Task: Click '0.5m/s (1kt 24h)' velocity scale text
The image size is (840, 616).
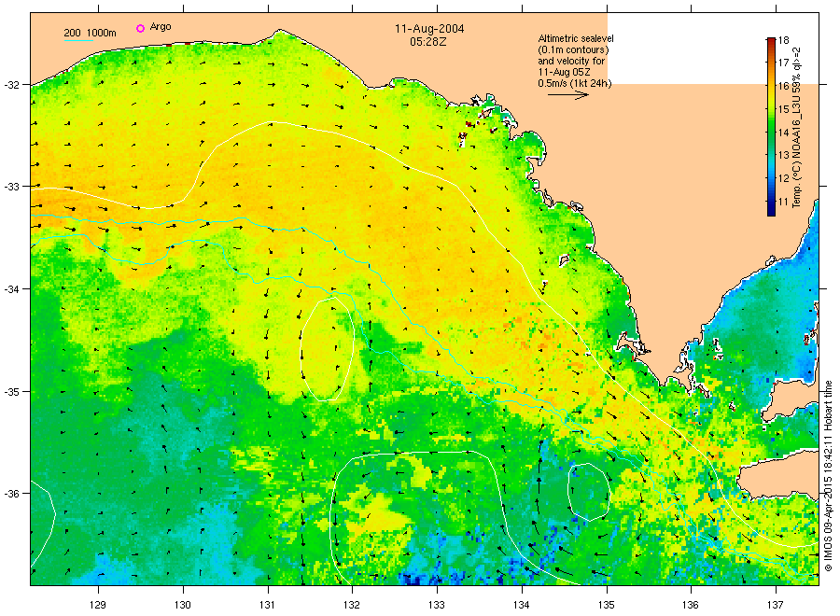Action: coord(574,83)
